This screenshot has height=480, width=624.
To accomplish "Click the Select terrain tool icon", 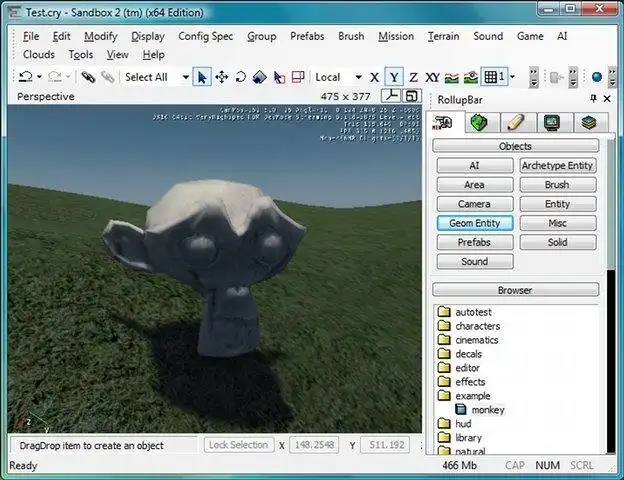I will coord(279,77).
